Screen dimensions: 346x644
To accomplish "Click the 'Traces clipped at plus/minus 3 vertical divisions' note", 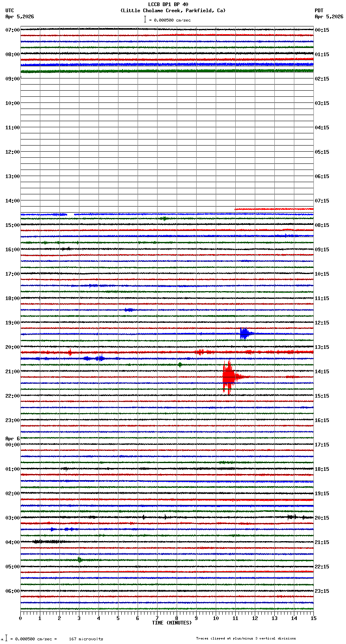I will pyautogui.click(x=246, y=638).
